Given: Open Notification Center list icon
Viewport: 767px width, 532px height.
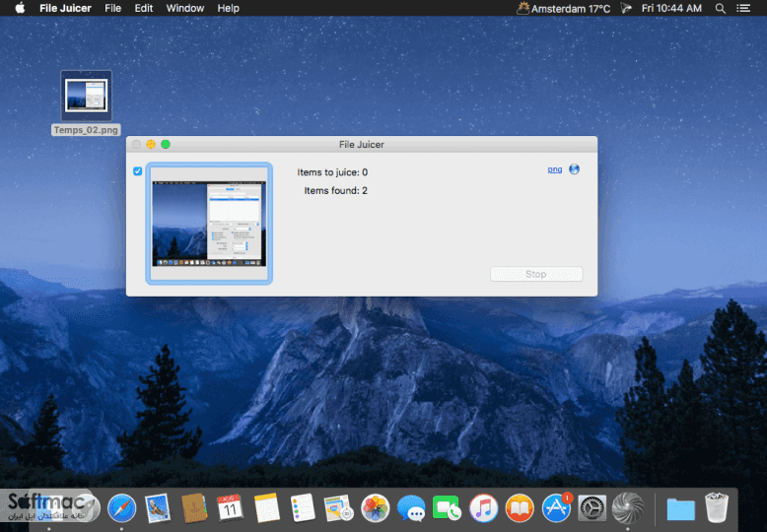Looking at the screenshot, I should (743, 8).
